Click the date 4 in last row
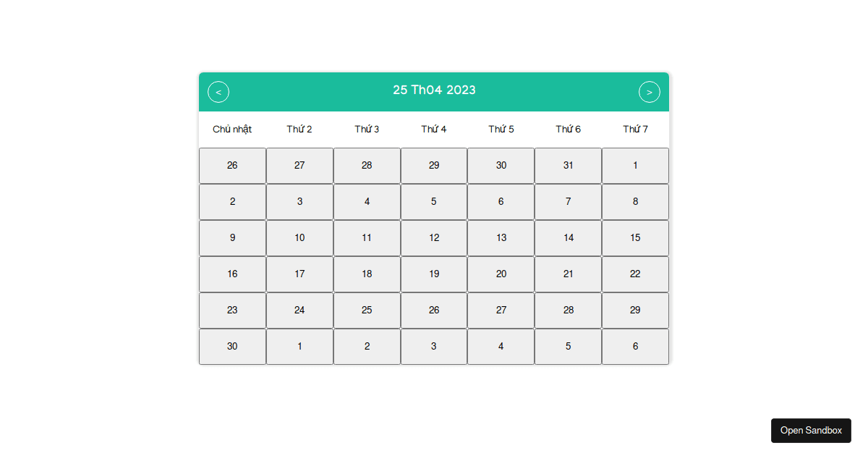This screenshot has width=868, height=456. point(501,346)
